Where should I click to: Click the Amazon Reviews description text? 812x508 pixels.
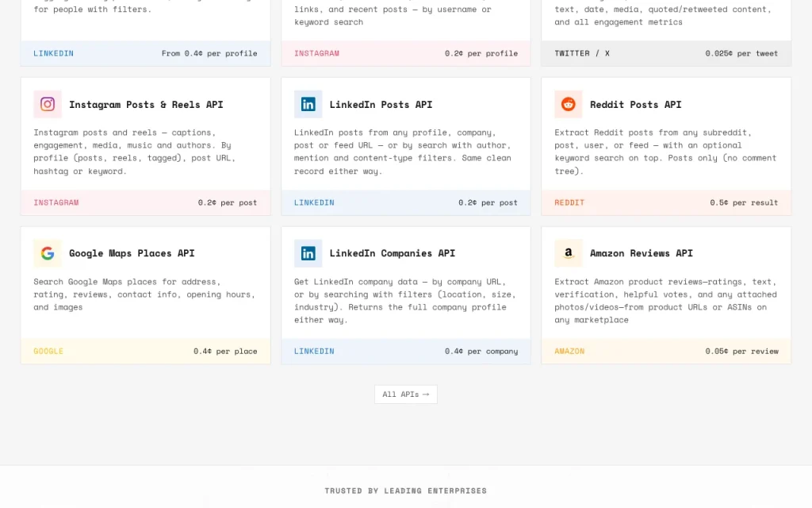click(x=665, y=301)
